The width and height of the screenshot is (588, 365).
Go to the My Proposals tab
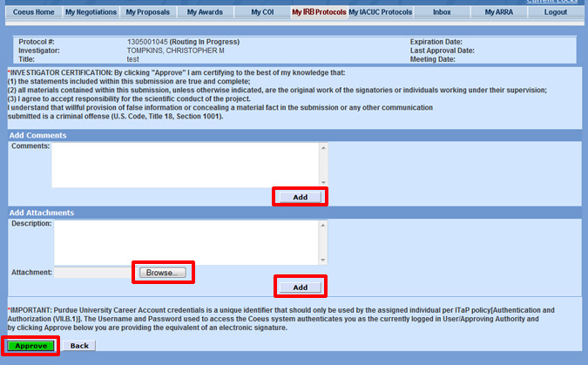[147, 13]
